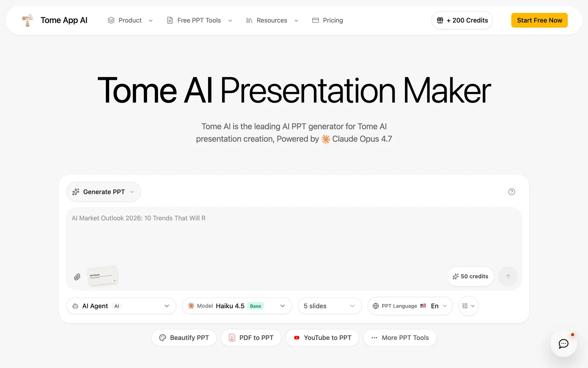
Task: Click the up-arrow submit button
Action: click(x=508, y=276)
